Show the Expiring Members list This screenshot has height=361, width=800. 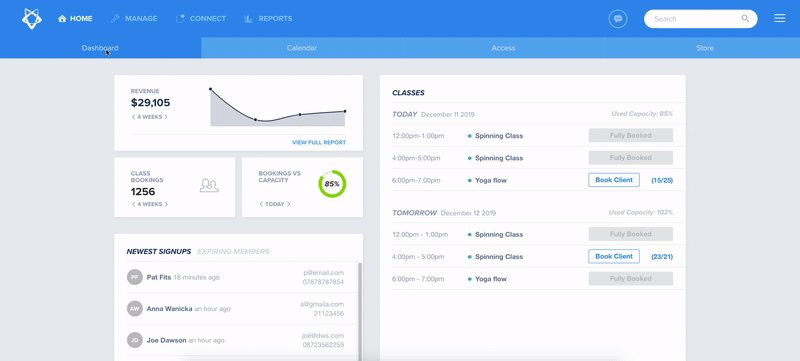[234, 251]
